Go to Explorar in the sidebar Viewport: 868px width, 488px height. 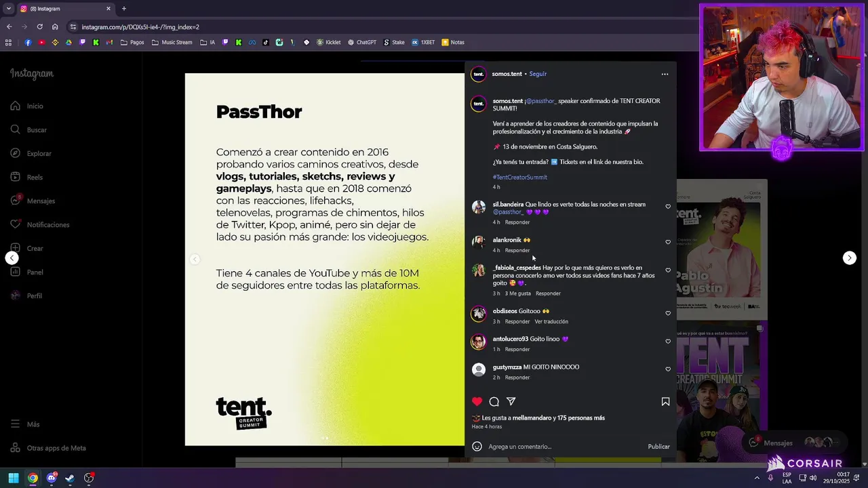[x=31, y=153]
